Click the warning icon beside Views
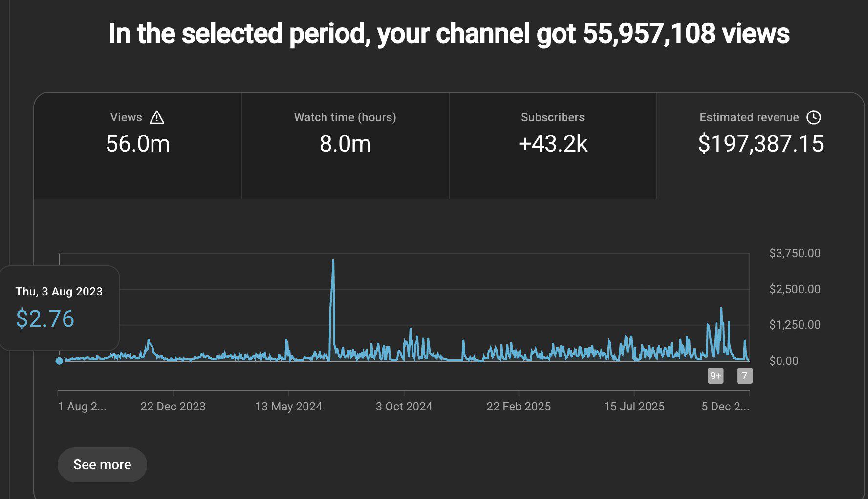The height and width of the screenshot is (499, 868). pyautogui.click(x=156, y=117)
